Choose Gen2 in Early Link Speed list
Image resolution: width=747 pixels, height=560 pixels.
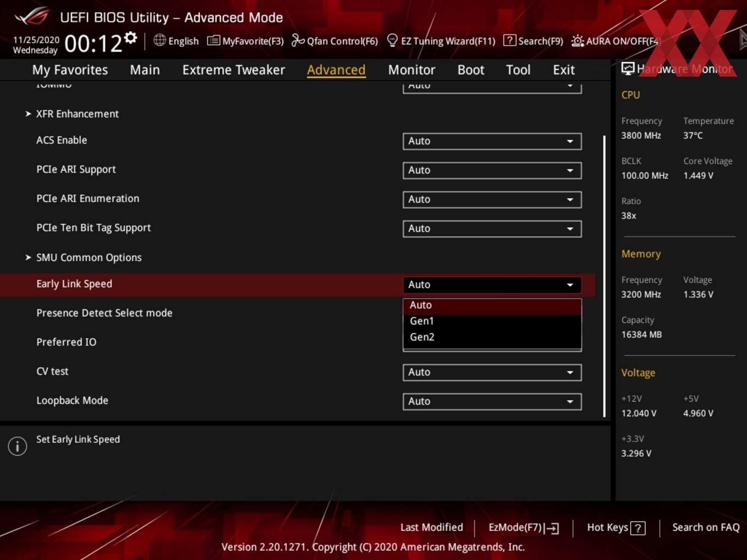click(x=492, y=337)
